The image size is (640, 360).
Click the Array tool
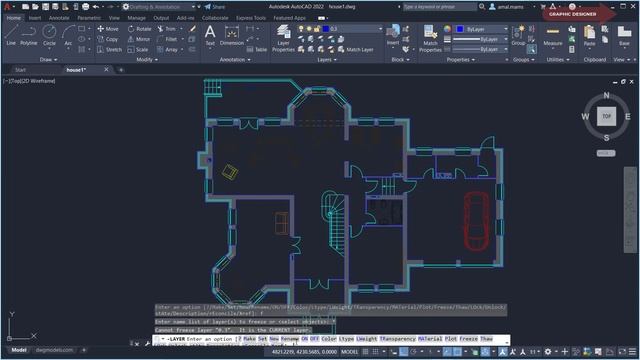point(167,49)
